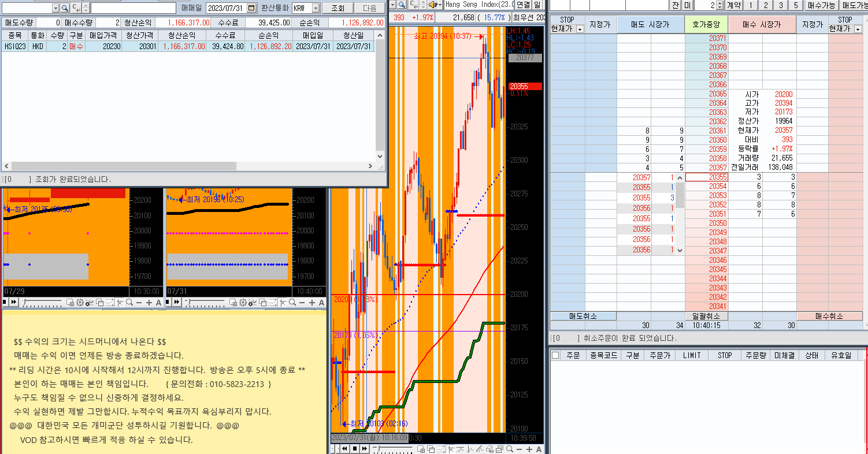Click the main chart bottom zoom slider
868x454 pixels.
tap(393, 449)
